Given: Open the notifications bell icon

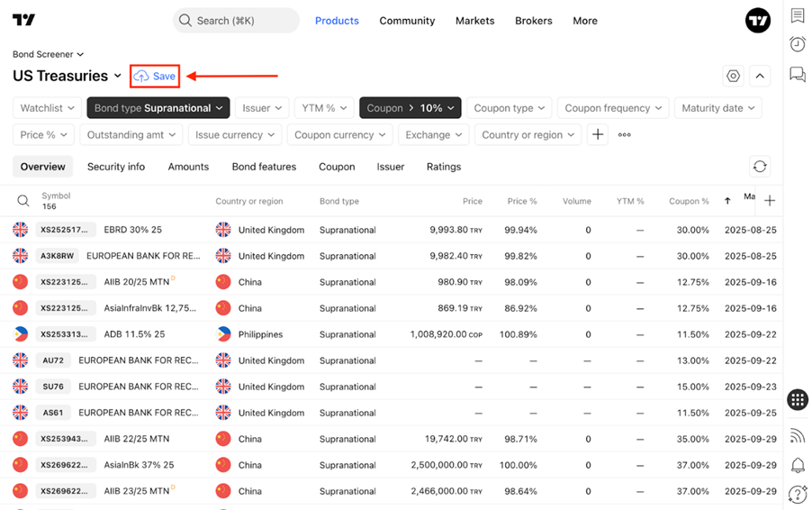Looking at the screenshot, I should [x=798, y=465].
